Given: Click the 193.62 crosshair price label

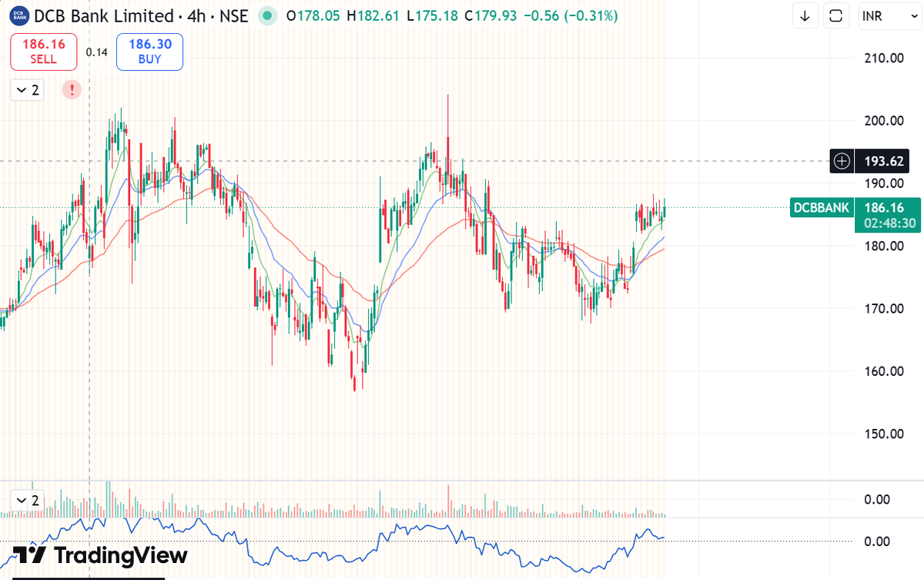Looking at the screenshot, I should [x=882, y=161].
